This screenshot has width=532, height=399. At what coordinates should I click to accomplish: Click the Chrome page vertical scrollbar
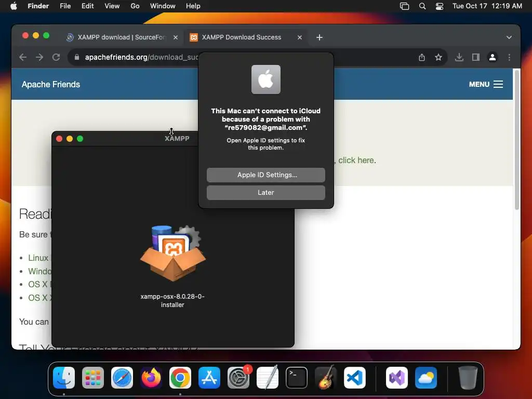coord(517,140)
